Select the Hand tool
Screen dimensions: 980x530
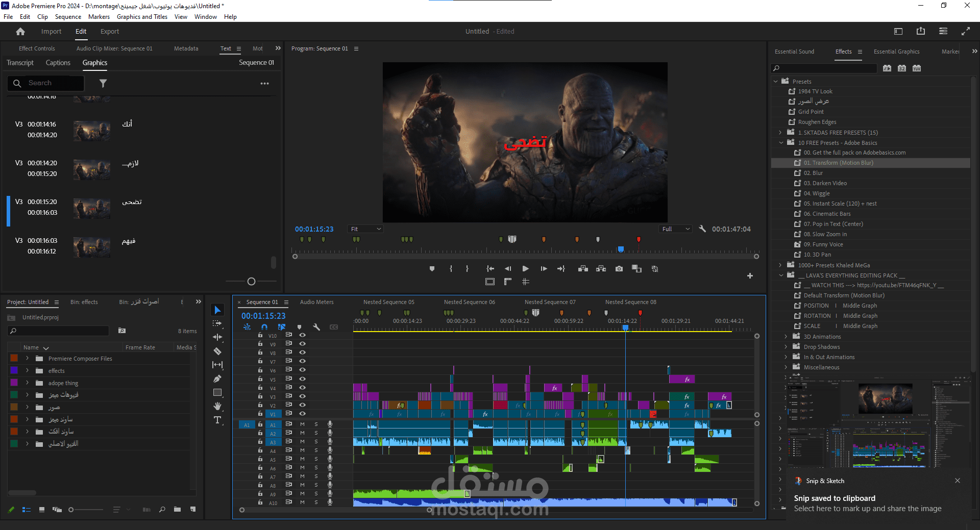[x=217, y=406]
